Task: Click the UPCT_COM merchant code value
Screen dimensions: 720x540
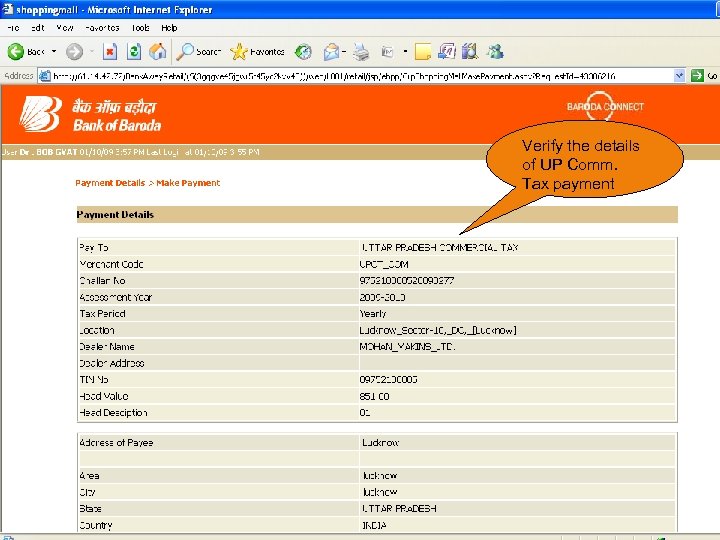Action: click(384, 264)
